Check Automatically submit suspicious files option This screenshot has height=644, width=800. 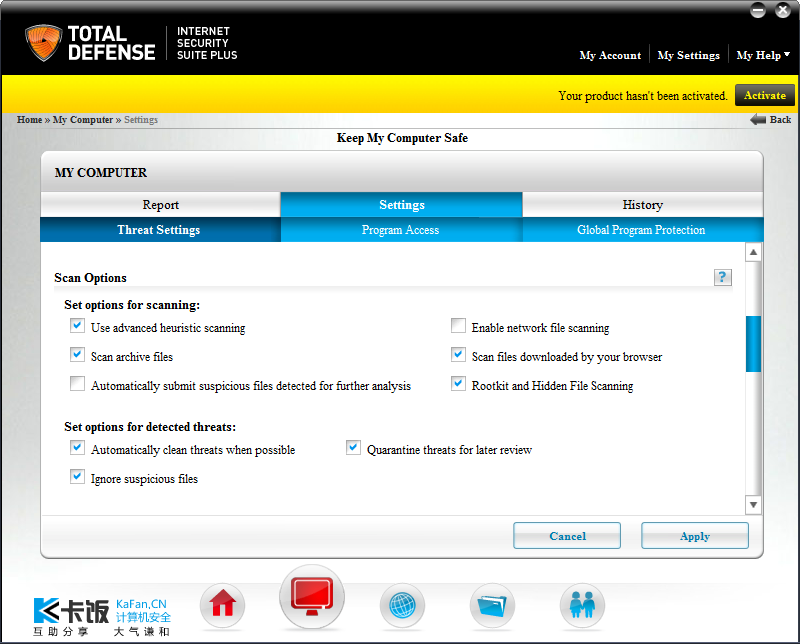coord(78,384)
